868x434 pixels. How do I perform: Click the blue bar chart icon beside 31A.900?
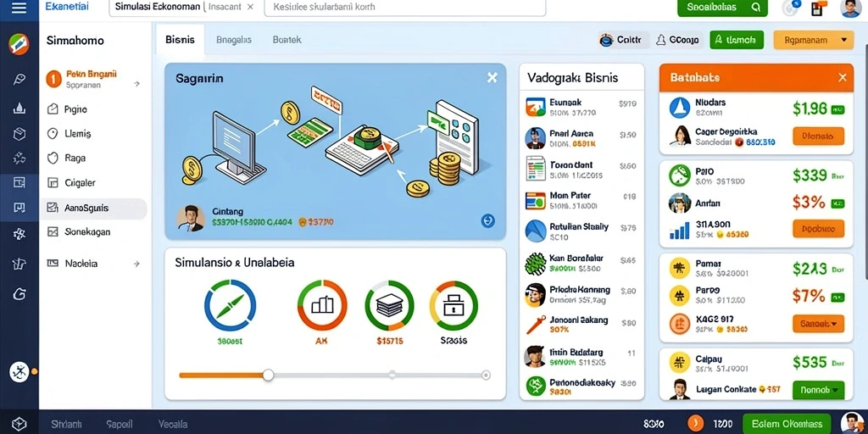(679, 231)
